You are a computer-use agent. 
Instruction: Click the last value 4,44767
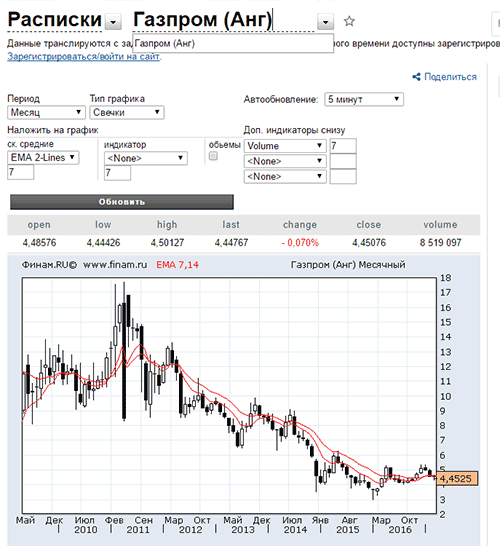[231, 243]
